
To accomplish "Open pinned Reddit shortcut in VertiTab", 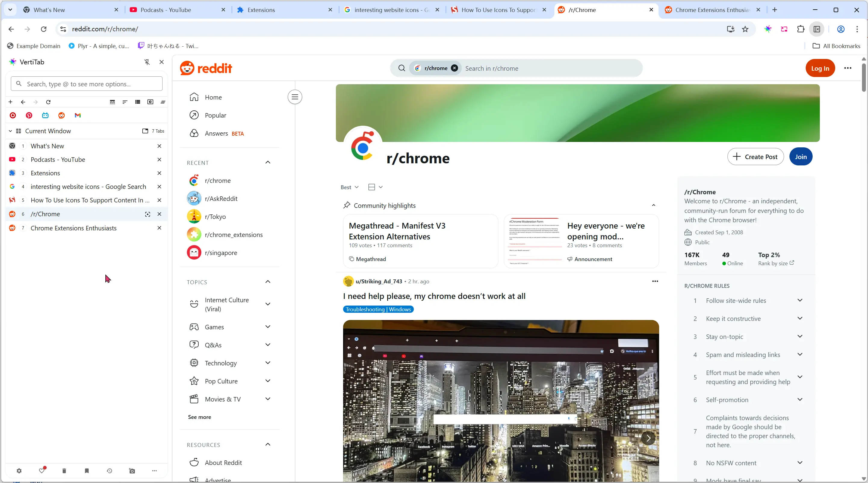I will point(61,115).
